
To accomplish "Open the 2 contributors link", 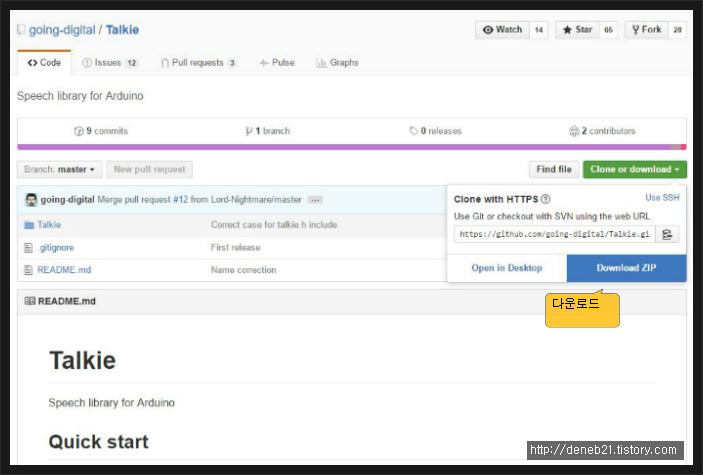I will tap(603, 131).
